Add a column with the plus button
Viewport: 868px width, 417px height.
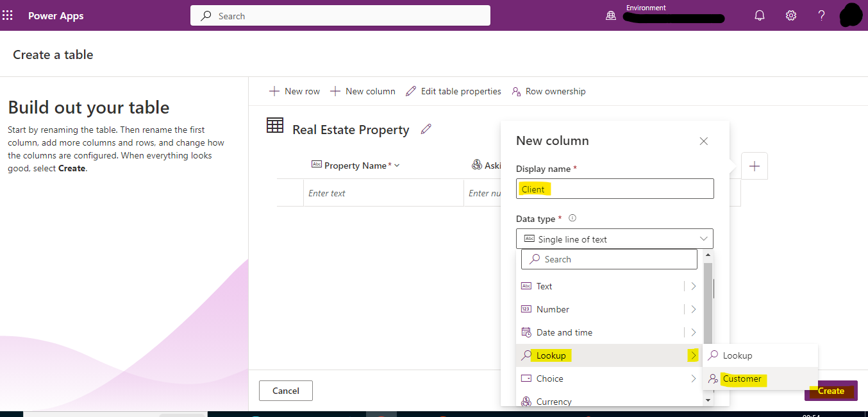(755, 166)
